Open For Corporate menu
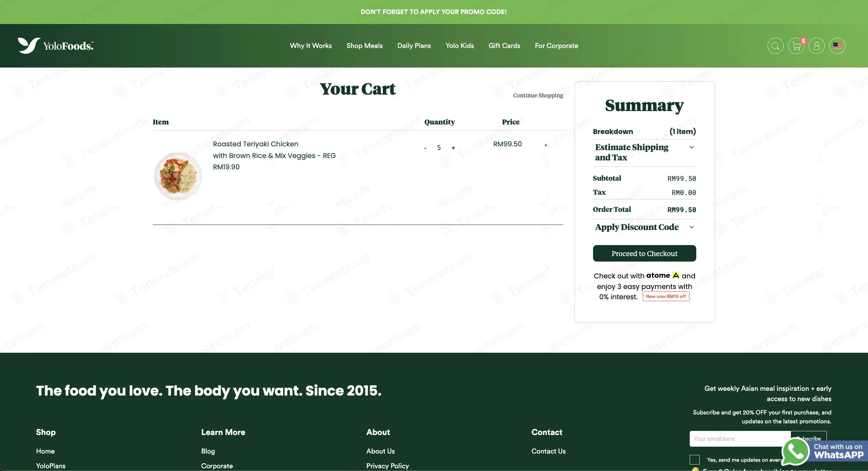868x471 pixels. [556, 46]
